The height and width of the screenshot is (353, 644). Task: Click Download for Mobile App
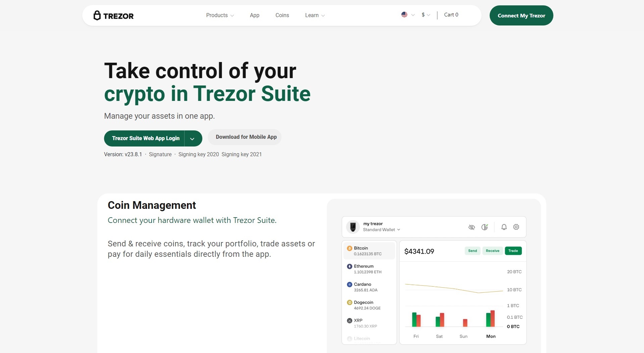click(x=245, y=137)
